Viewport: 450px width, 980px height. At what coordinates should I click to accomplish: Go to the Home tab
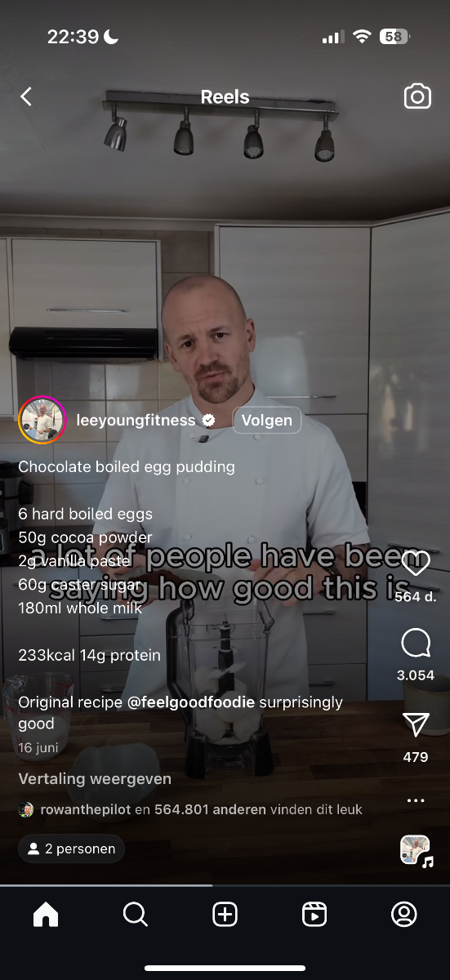(x=46, y=915)
